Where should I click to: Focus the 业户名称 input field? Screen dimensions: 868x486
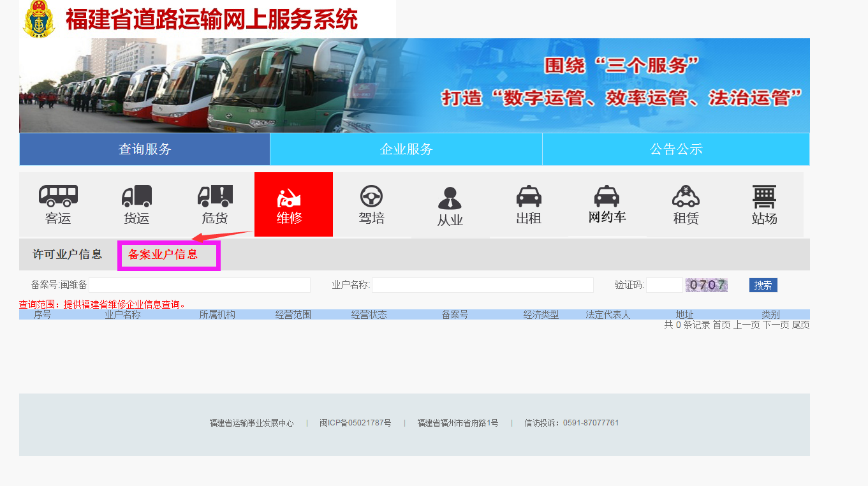click(483, 285)
